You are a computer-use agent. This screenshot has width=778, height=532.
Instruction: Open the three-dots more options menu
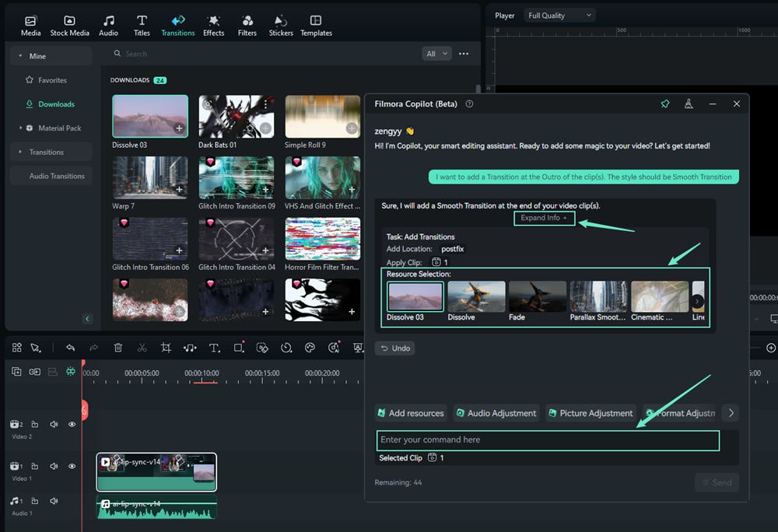464,54
